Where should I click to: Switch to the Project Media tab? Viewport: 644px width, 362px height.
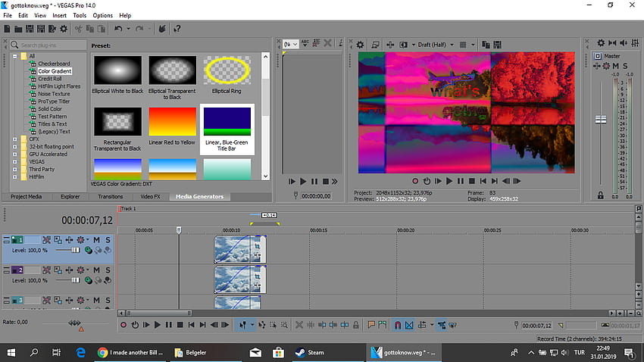pyautogui.click(x=27, y=197)
